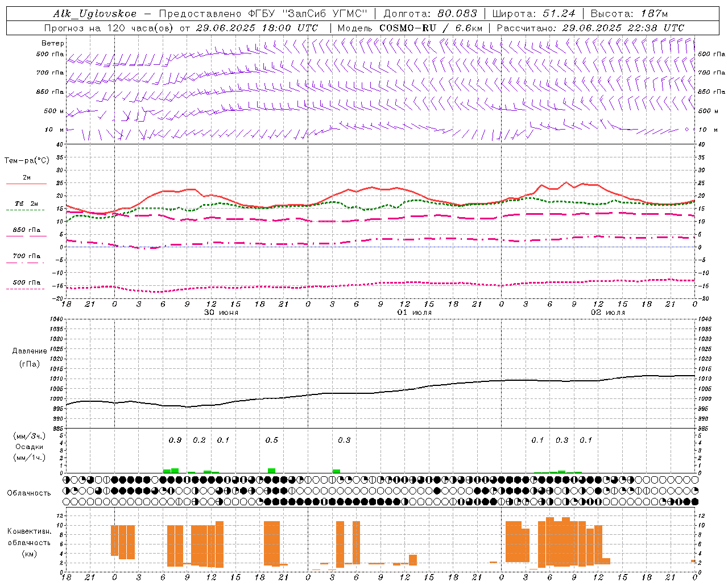
Task: Click the date label 30 июня
Action: 221,313
